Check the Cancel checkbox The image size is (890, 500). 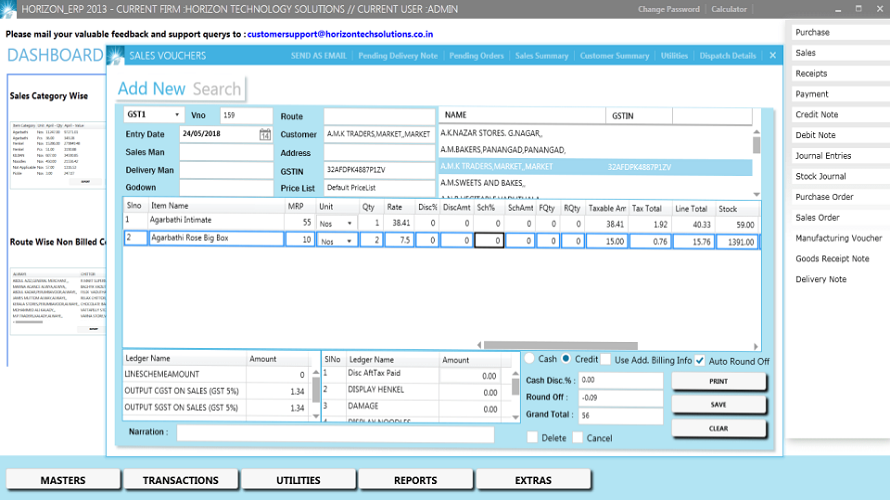coord(578,438)
